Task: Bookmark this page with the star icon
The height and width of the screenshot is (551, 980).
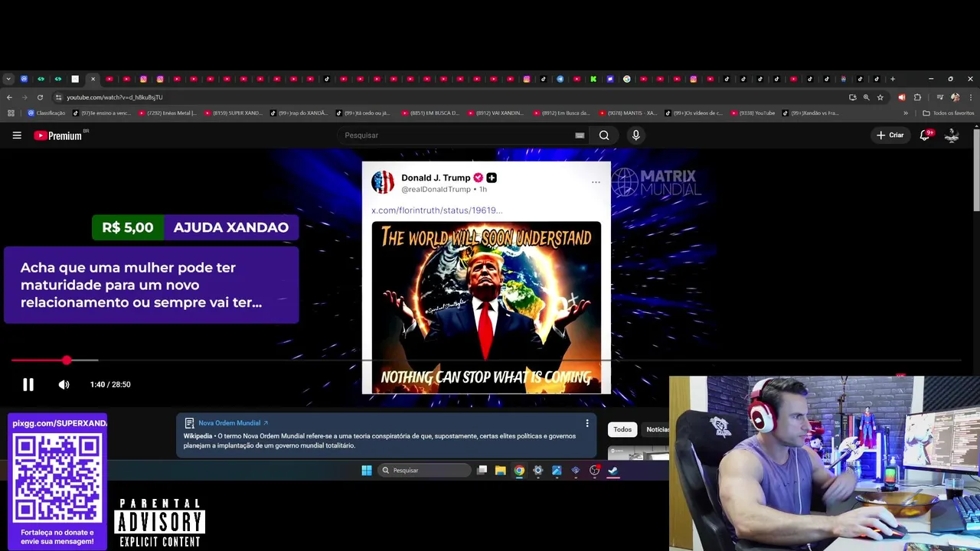Action: tap(880, 97)
